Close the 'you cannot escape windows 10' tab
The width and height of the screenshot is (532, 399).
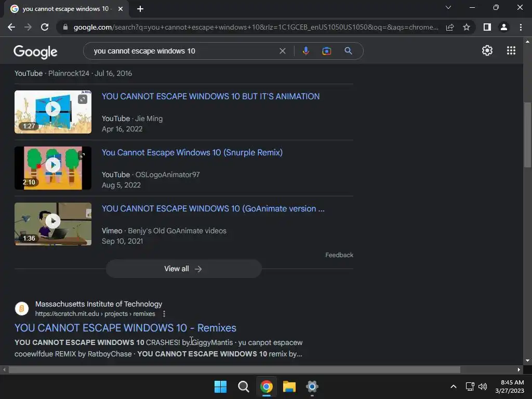click(x=121, y=9)
